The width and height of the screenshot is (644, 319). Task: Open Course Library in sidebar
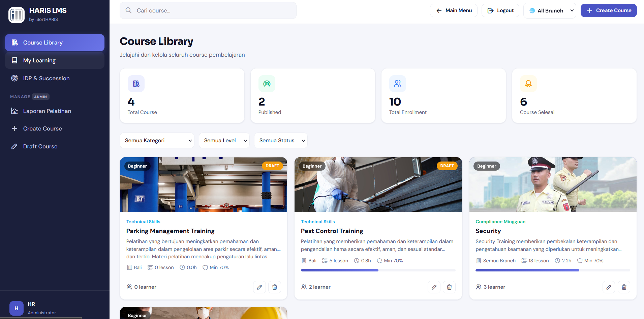tap(55, 42)
